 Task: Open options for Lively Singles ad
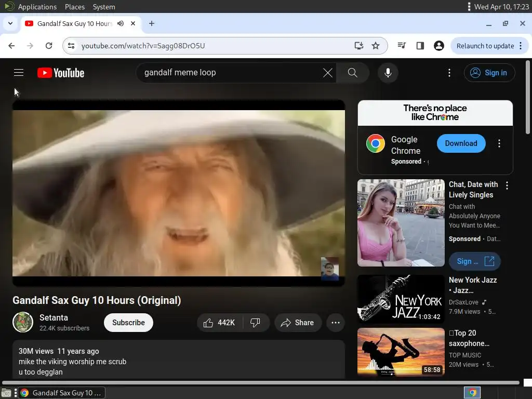[507, 185]
